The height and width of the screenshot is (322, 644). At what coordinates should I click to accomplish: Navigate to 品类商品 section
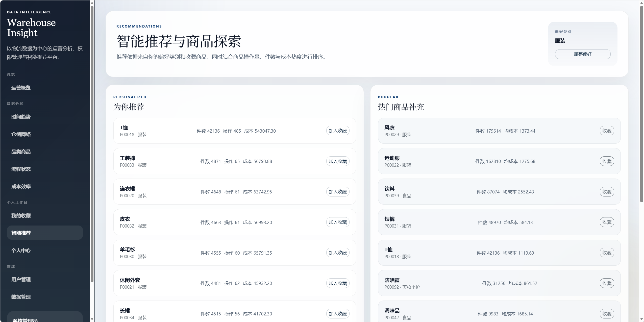coord(21,152)
